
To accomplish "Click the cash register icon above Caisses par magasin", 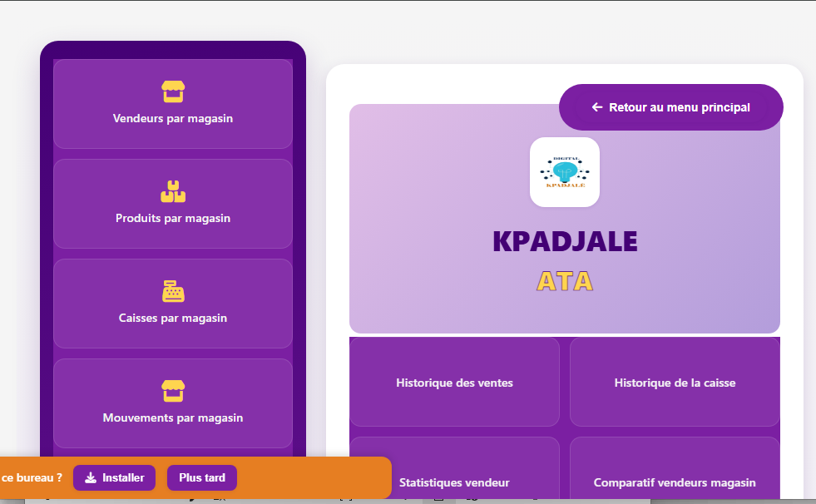I will point(173,291).
